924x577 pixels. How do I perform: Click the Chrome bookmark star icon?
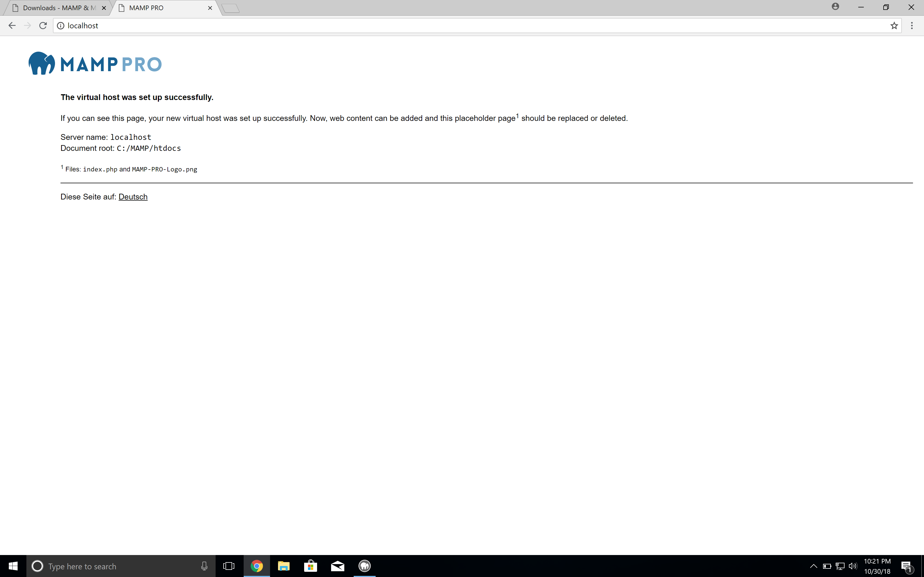click(894, 25)
